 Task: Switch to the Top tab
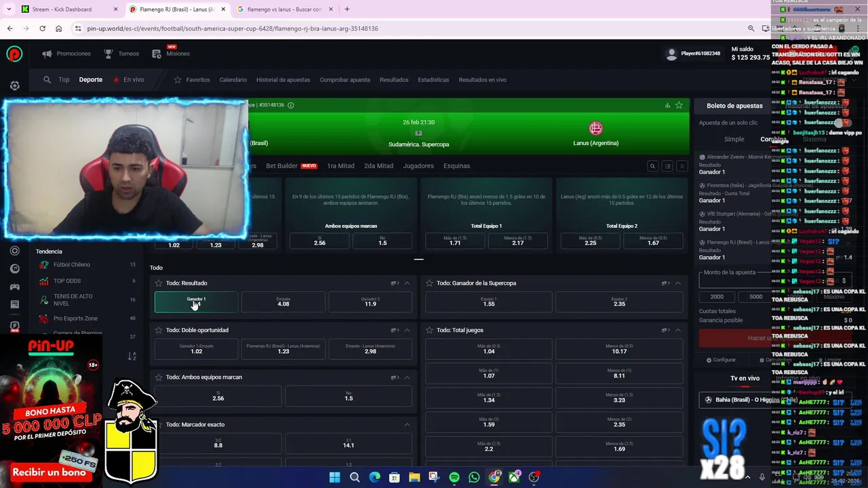pyautogui.click(x=64, y=79)
